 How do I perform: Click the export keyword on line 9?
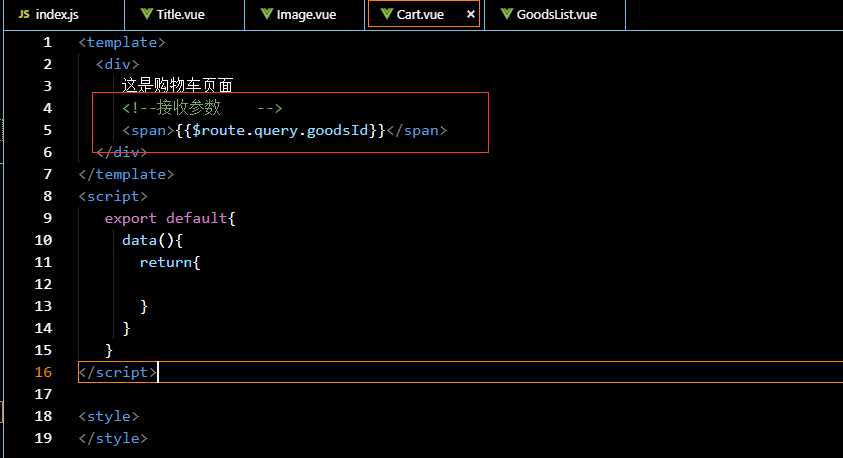pos(131,219)
